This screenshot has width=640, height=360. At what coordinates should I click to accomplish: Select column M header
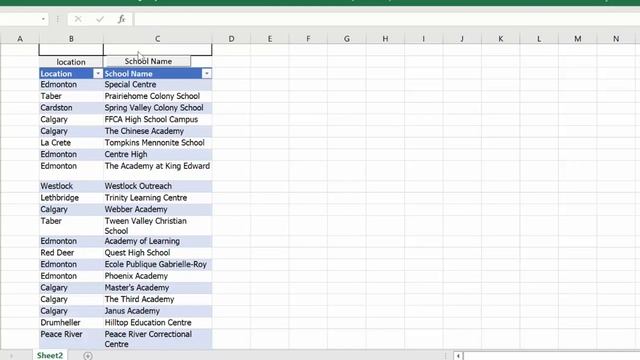click(x=578, y=39)
